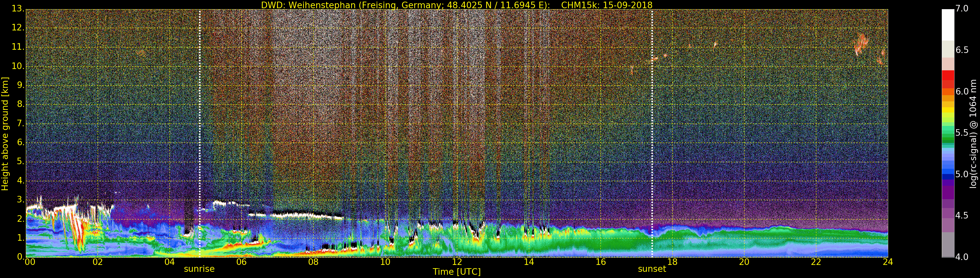Select the "sunset" label under the time axis

(x=652, y=269)
